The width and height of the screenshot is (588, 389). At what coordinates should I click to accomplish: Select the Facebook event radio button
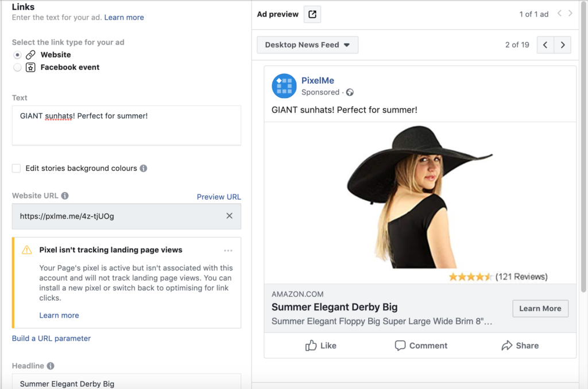pos(17,68)
